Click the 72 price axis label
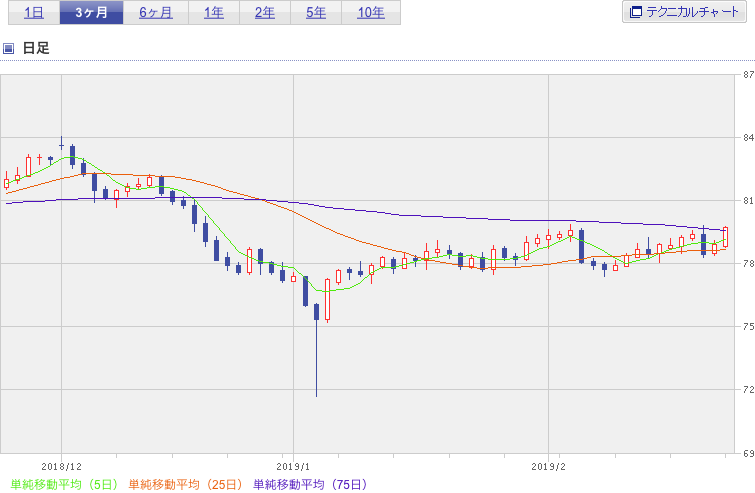 (x=748, y=389)
